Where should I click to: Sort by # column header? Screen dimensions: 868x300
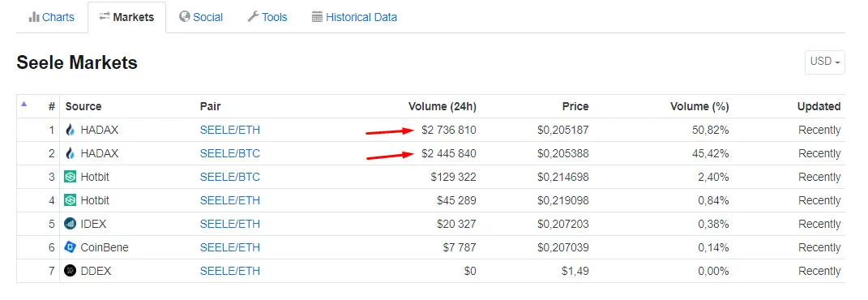coord(52,106)
